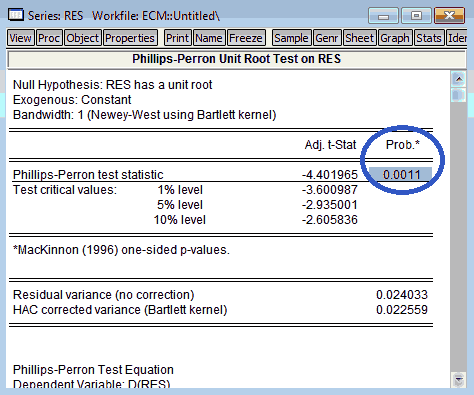
Task: Click the Test critical values label
Action: click(65, 189)
